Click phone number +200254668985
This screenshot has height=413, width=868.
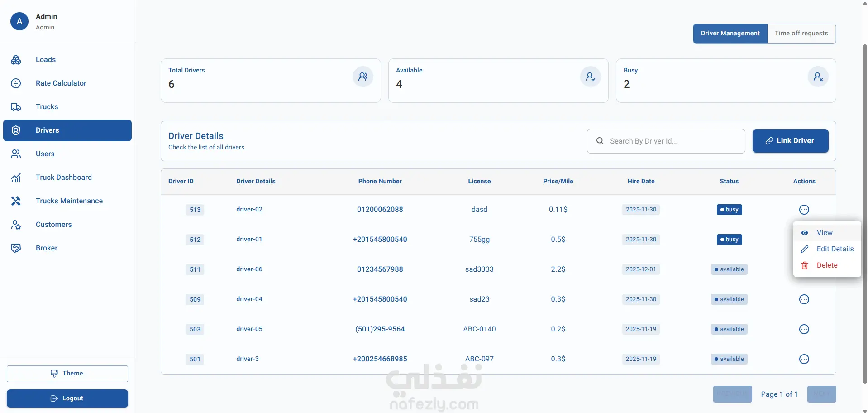[380, 359]
